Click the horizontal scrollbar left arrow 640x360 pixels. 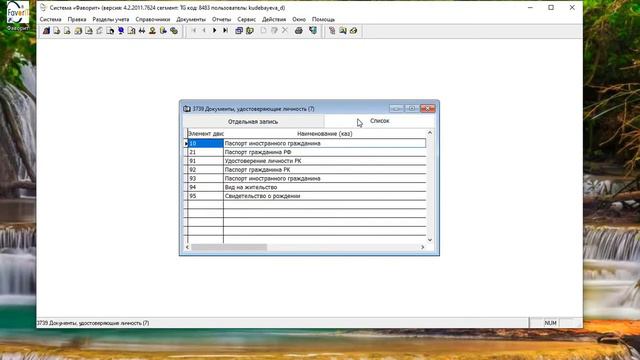[187, 247]
